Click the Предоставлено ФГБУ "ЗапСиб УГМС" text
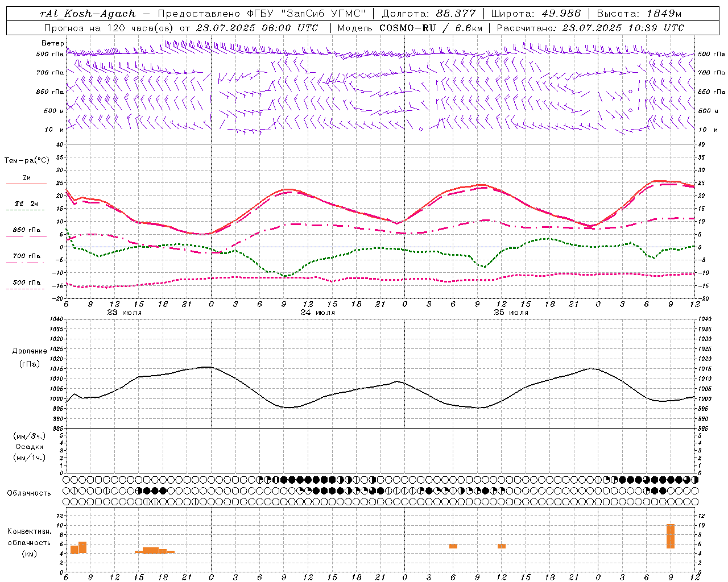Screen dimensions: 728x582 pos(261,14)
